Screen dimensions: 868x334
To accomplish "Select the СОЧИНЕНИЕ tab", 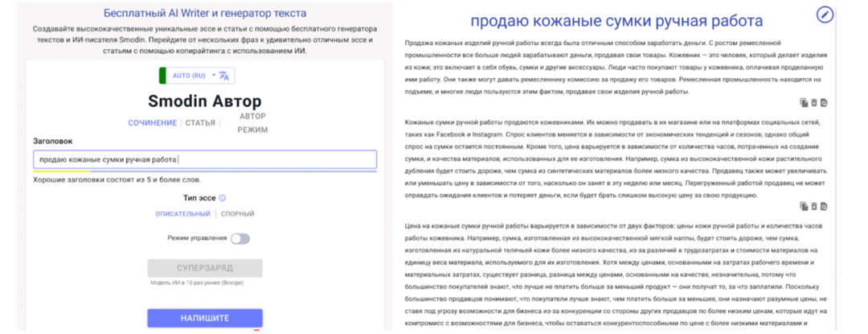I will (x=152, y=123).
